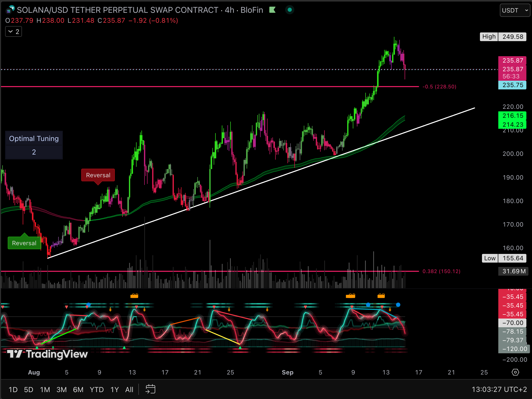
Task: Open the go-to-date calendar icon
Action: (150, 389)
